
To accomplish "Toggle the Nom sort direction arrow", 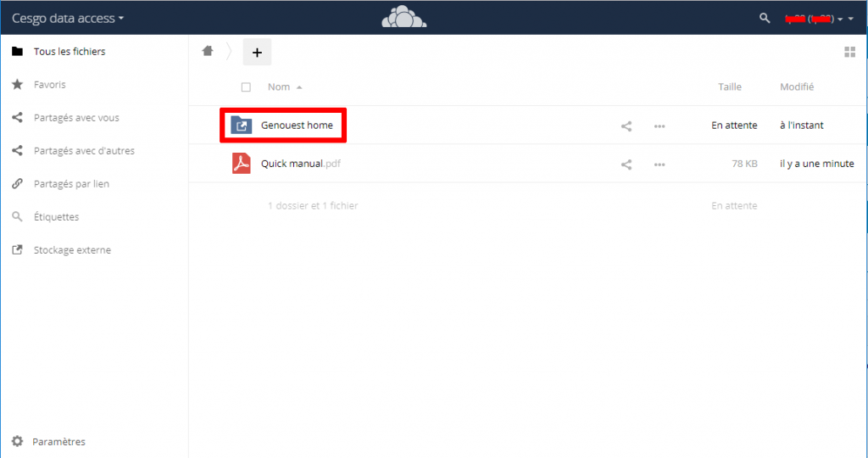I will (x=299, y=87).
